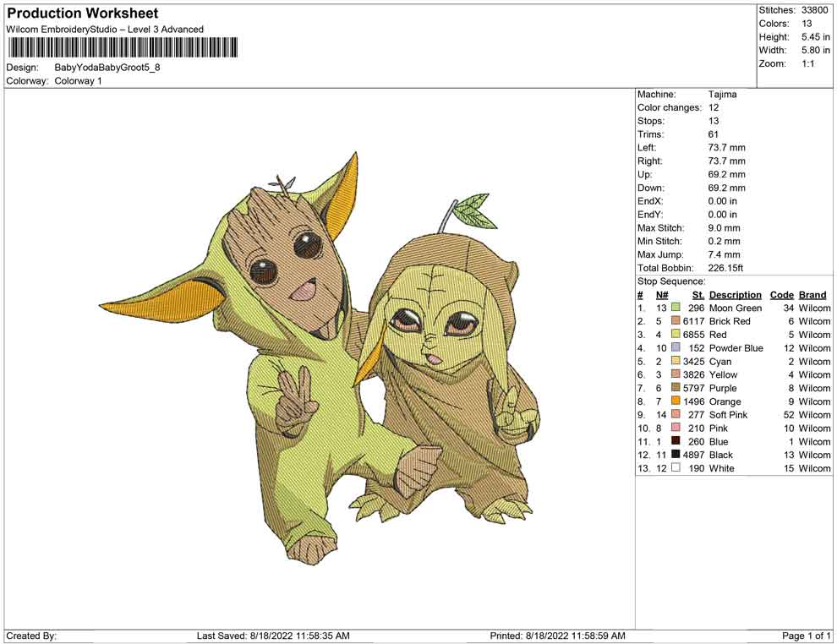Select the design name BabyYodaBabyGroot5_8
Screen dimensions: 837x644
tap(107, 68)
